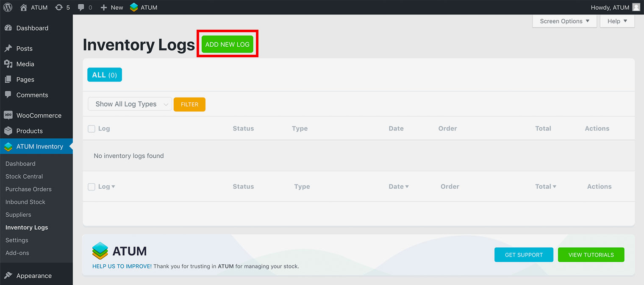Viewport: 644px width, 285px height.
Task: Sort by the footer Log column arrow
Action: point(113,187)
